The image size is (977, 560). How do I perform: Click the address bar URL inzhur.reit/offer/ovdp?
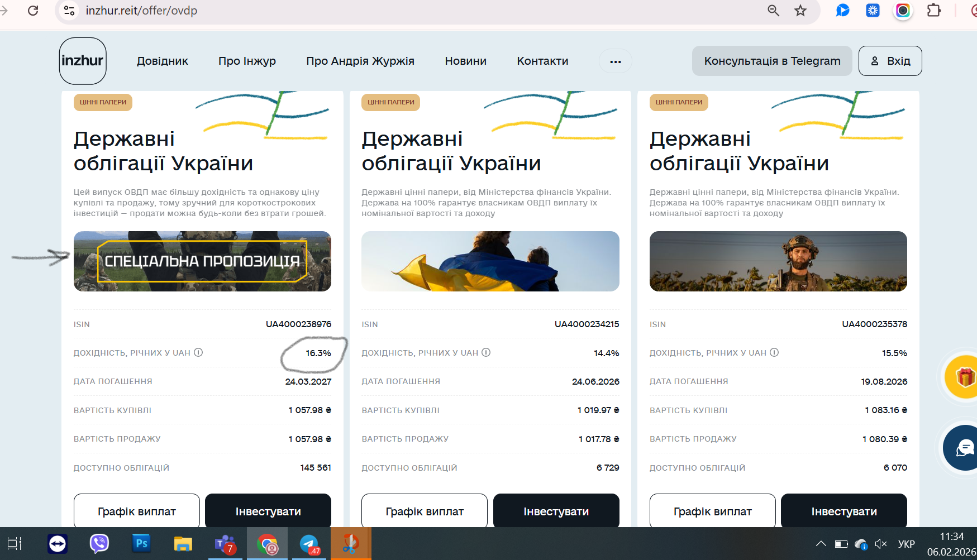pos(141,11)
